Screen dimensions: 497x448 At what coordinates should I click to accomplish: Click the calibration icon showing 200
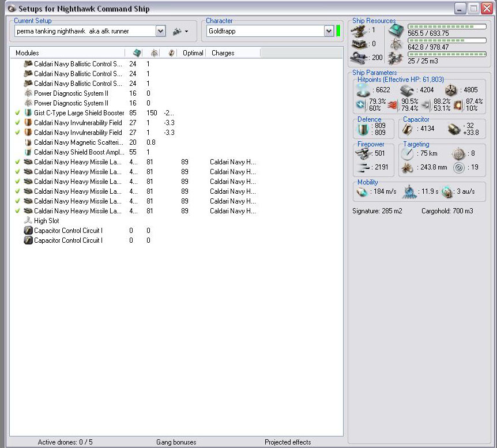point(358,58)
